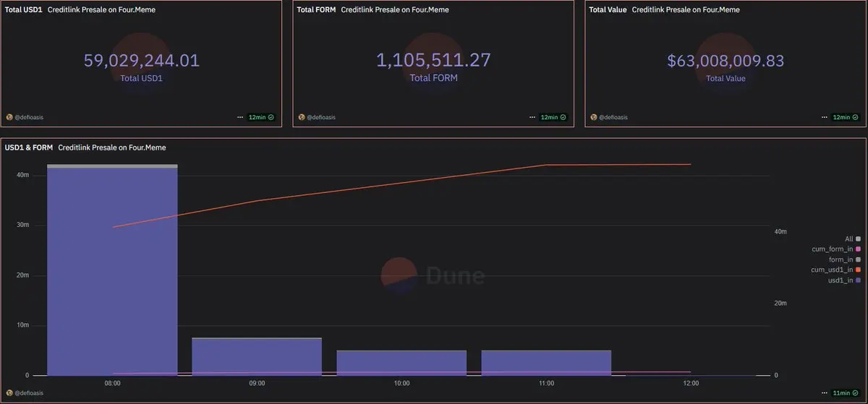This screenshot has width=868, height=404.
Task: Open the Total USD1 query title
Action: point(24,10)
